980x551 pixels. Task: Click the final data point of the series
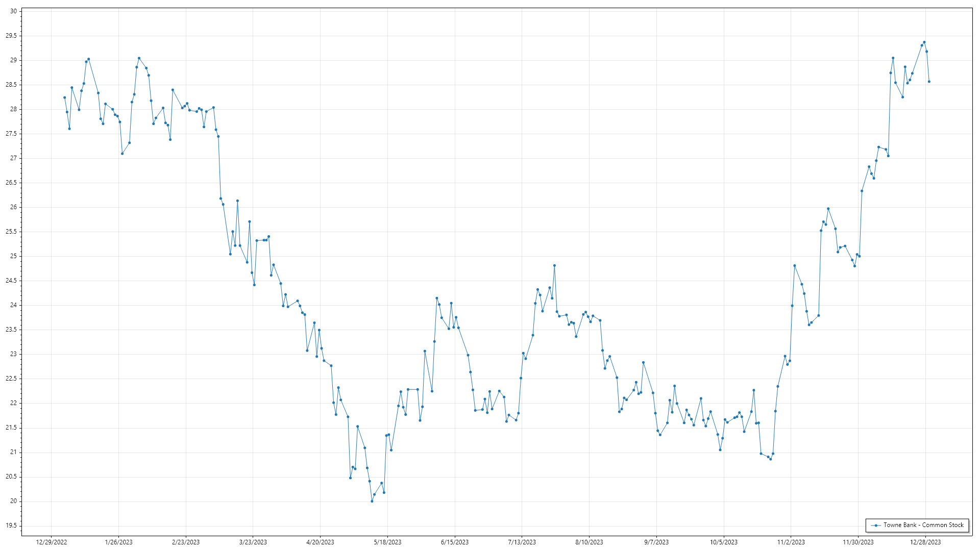point(929,82)
